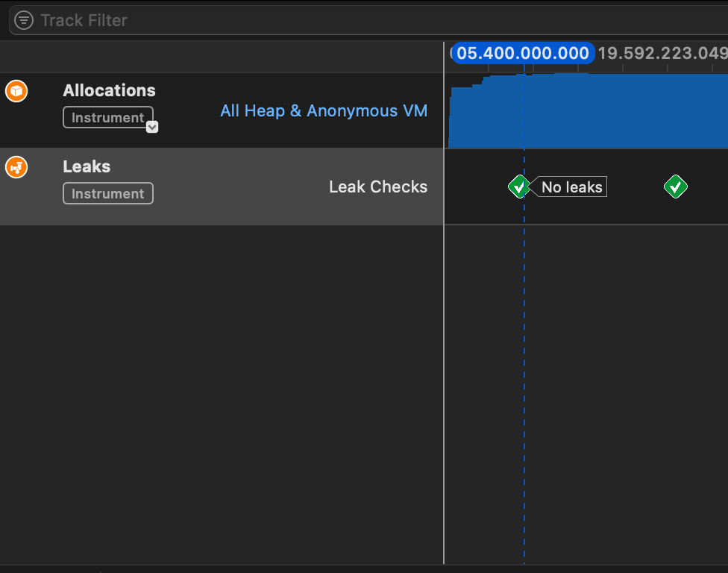
Task: Select the second green leak check marker
Action: click(x=676, y=187)
